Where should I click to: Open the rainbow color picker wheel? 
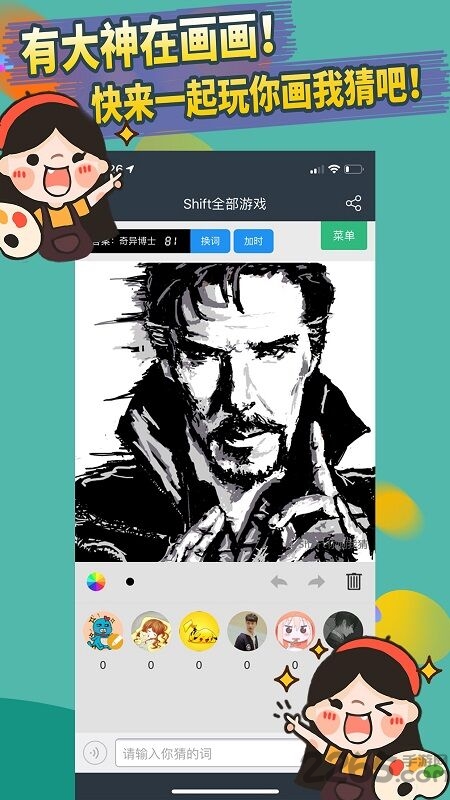[96, 582]
